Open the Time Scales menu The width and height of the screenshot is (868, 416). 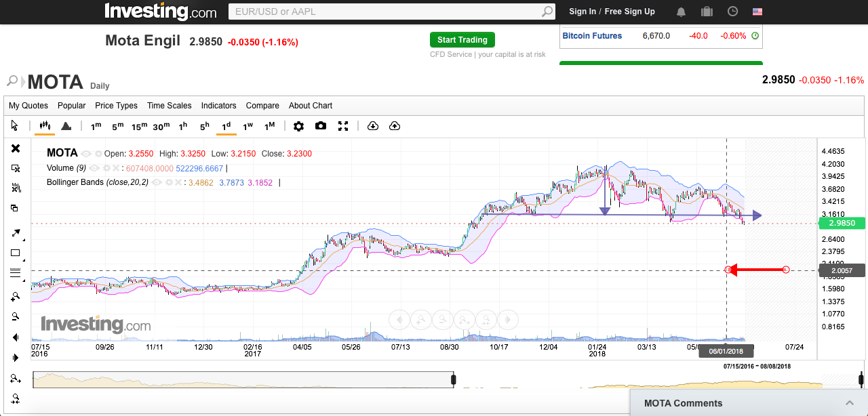coord(169,106)
